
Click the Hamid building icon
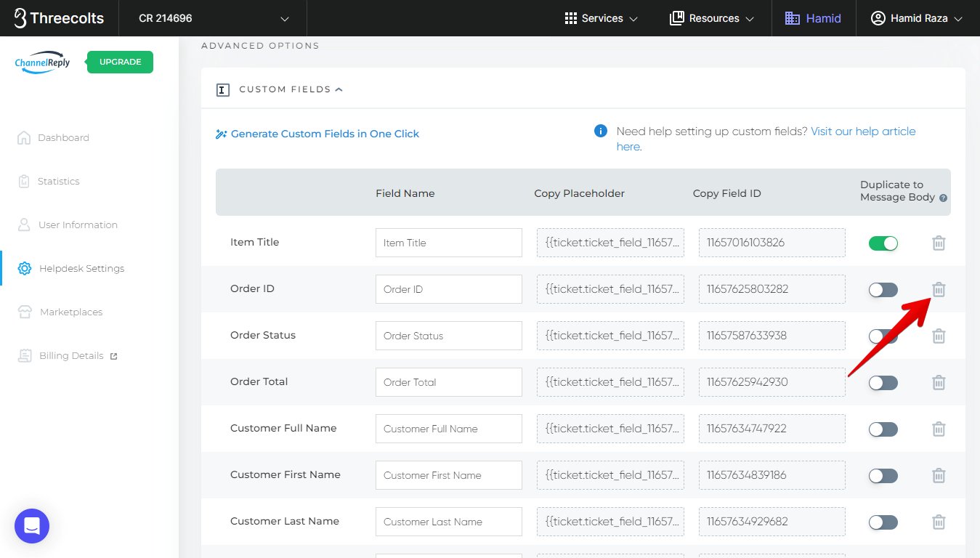pyautogui.click(x=793, y=18)
